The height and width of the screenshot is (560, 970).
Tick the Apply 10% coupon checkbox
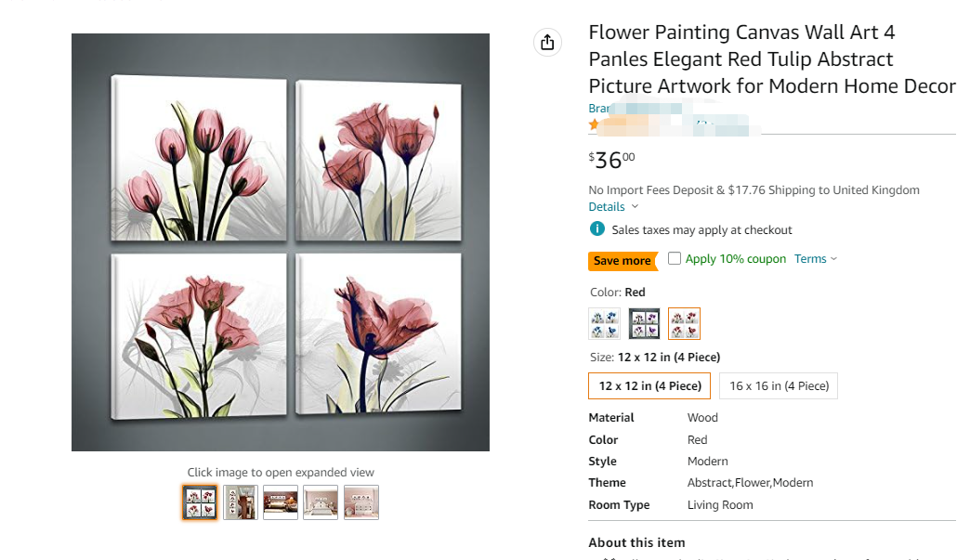[x=675, y=258]
